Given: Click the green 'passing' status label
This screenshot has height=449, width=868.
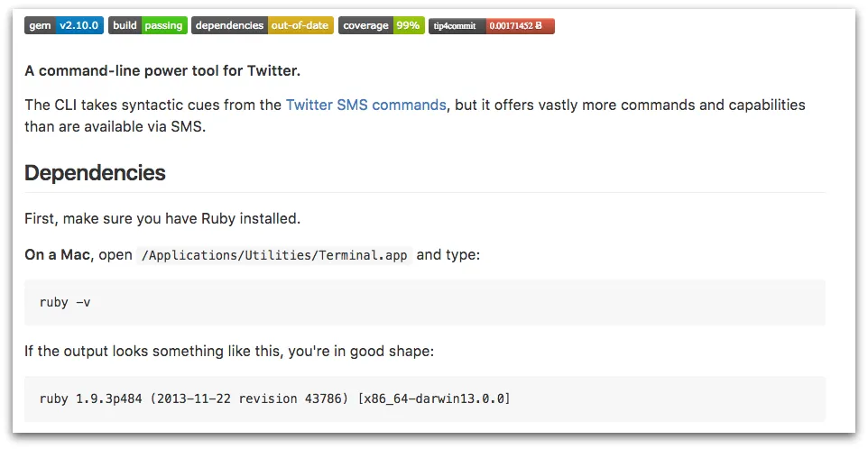Looking at the screenshot, I should (163, 25).
